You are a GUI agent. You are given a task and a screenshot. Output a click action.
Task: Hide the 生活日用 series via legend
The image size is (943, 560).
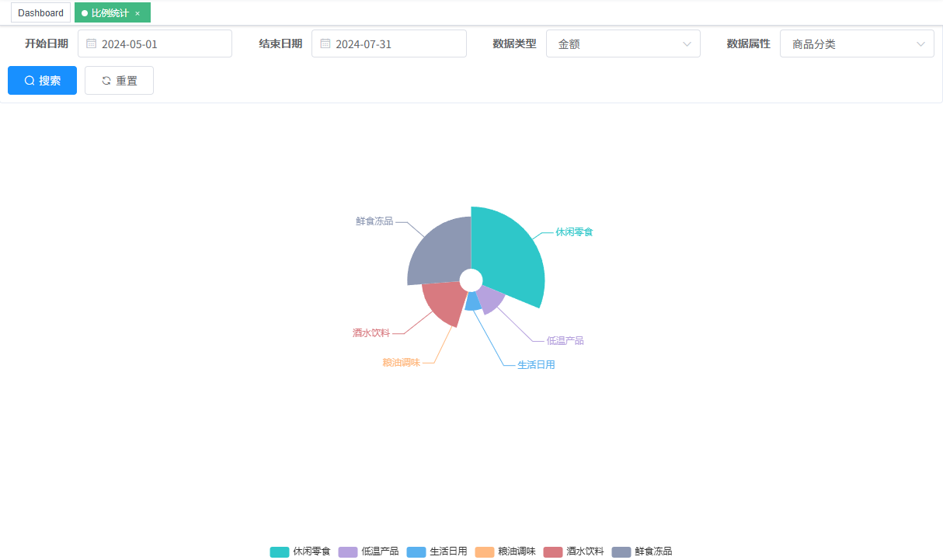click(437, 551)
